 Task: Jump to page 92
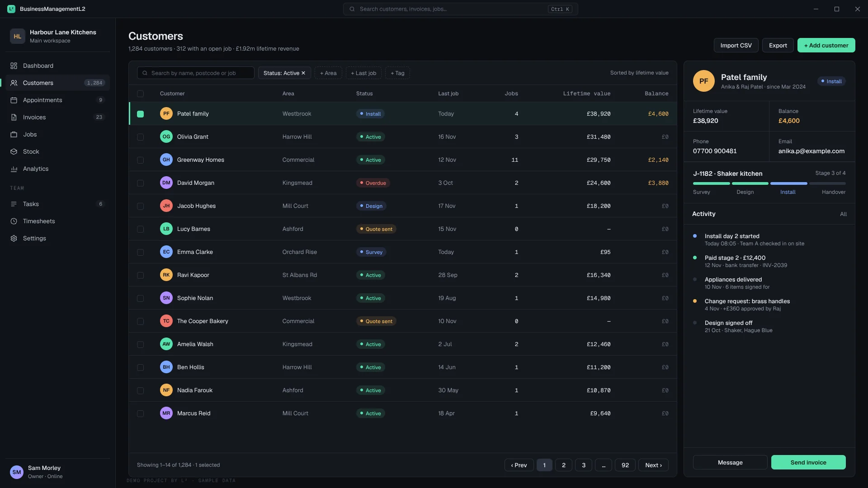click(625, 465)
